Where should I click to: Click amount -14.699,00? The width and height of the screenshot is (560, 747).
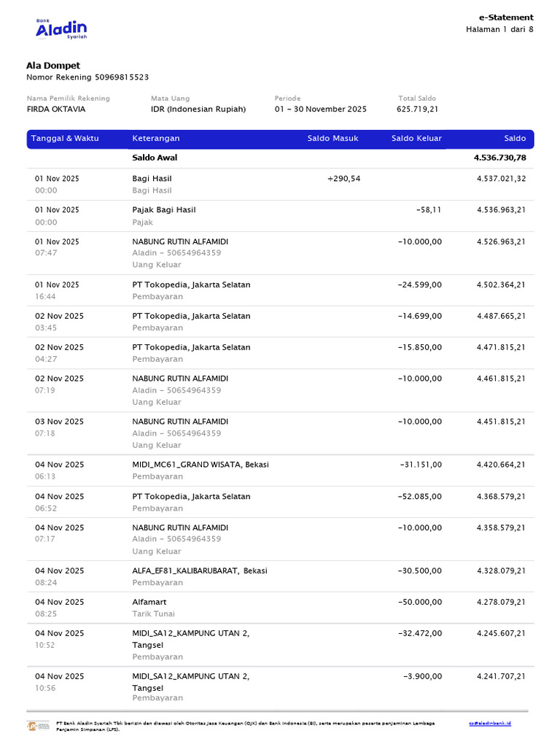pos(419,317)
